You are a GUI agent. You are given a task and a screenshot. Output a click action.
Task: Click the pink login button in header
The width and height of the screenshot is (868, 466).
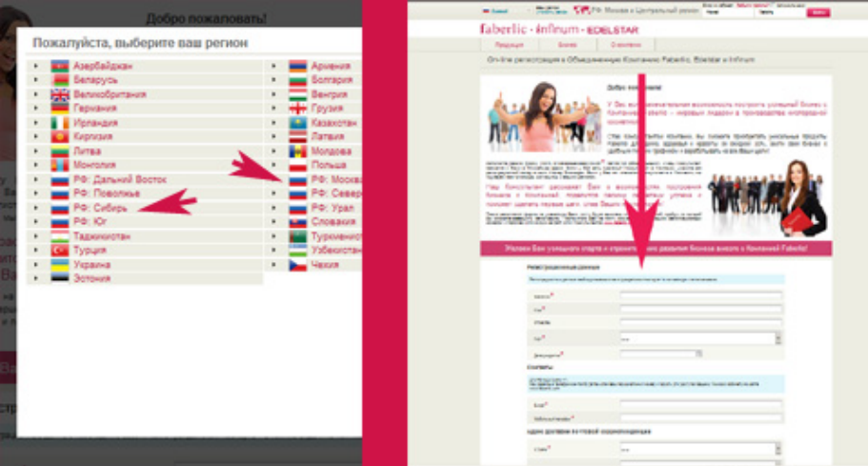point(818,12)
